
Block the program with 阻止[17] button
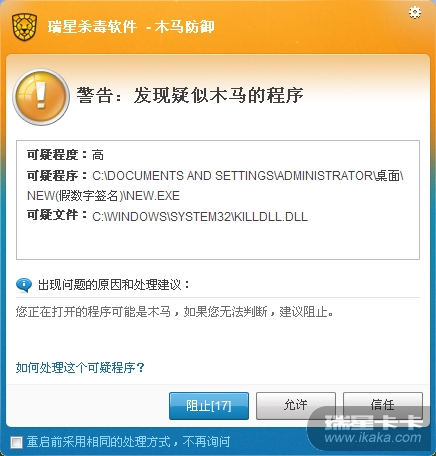click(209, 406)
